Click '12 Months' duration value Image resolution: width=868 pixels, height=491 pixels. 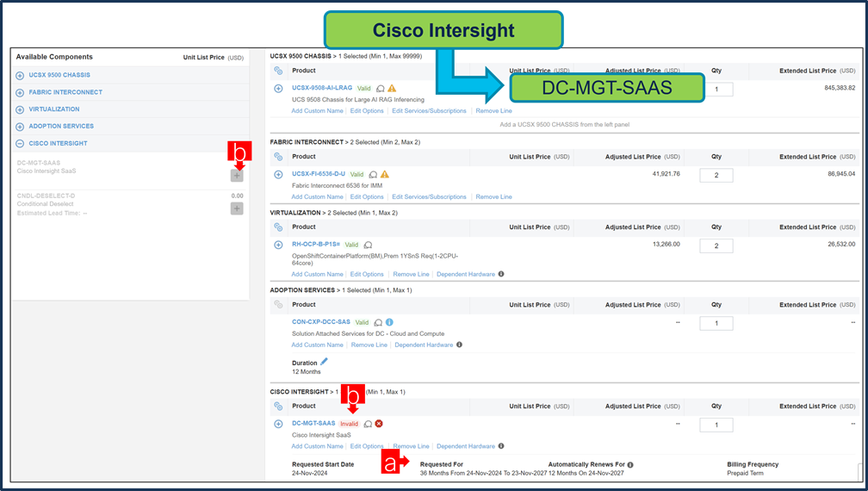[x=307, y=372]
